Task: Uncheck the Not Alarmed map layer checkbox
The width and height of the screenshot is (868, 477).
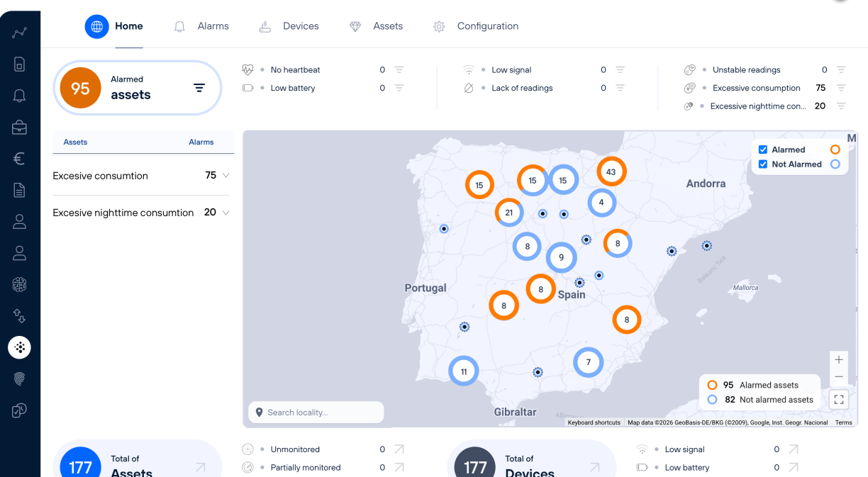Action: (763, 164)
